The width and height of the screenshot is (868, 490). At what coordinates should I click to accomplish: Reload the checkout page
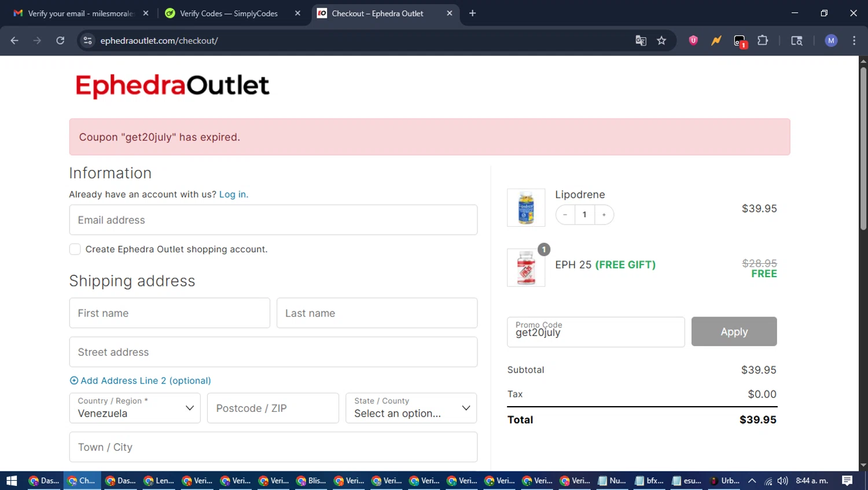pos(60,40)
